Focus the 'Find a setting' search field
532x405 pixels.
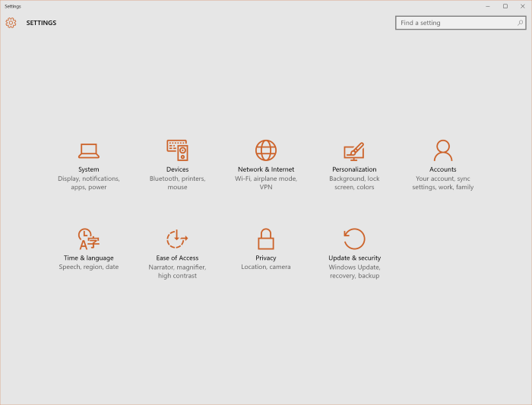(456, 23)
